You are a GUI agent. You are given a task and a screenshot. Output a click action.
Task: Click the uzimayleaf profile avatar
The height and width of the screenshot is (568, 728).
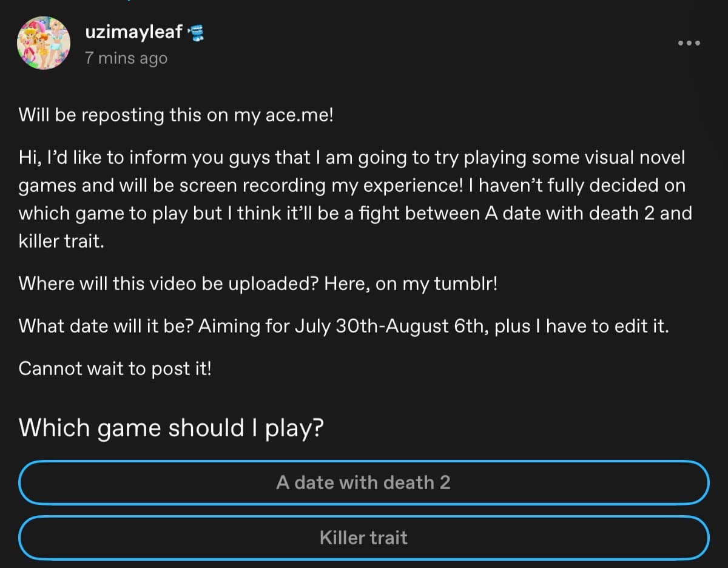pyautogui.click(x=44, y=42)
